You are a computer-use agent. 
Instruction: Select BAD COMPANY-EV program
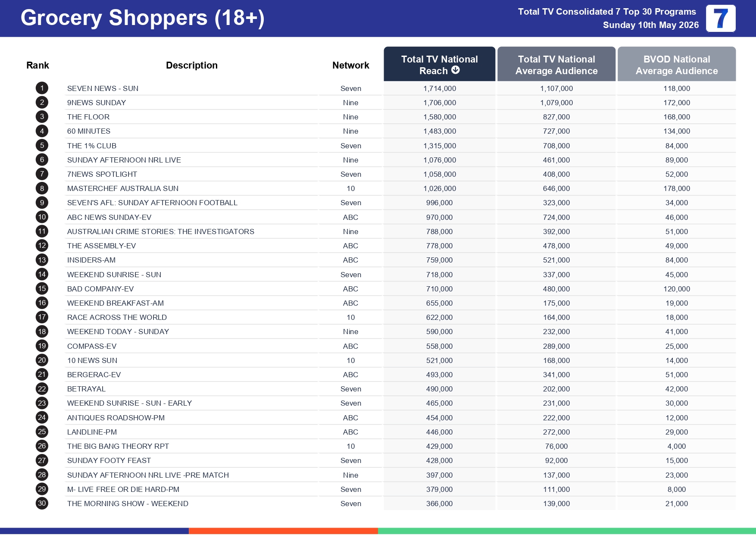[x=100, y=289]
